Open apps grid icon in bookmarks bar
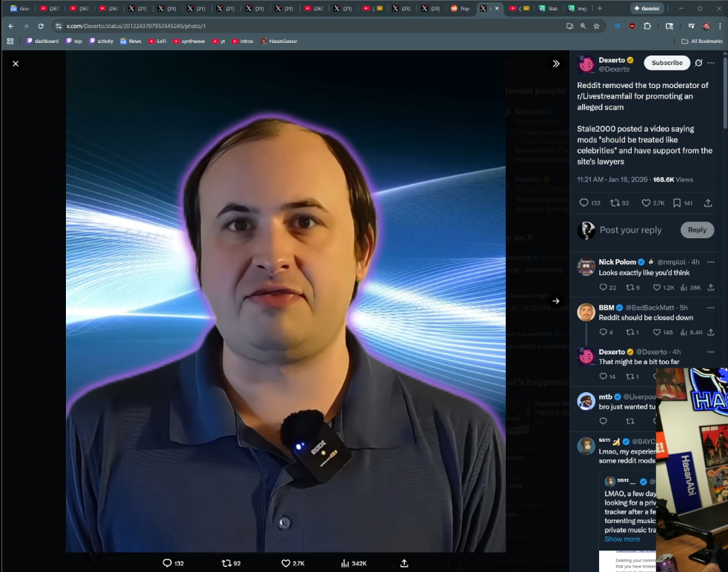This screenshot has height=572, width=728. 10,41
